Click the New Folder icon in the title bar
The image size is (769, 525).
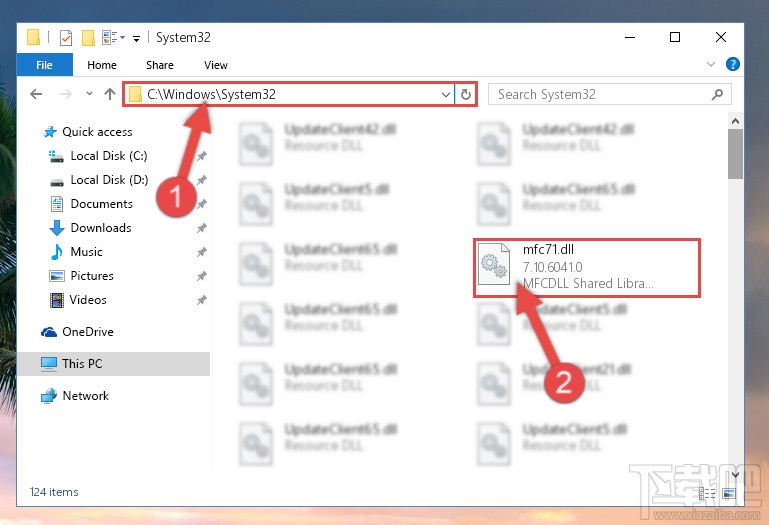[x=88, y=37]
